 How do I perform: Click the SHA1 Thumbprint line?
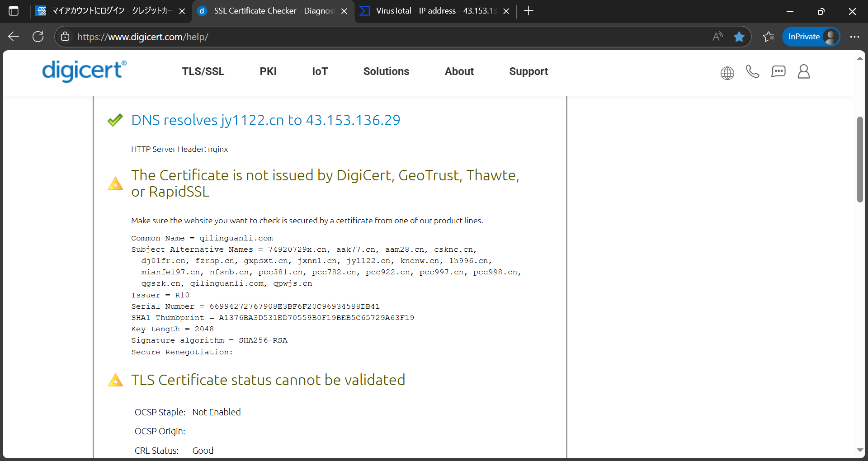tap(273, 318)
